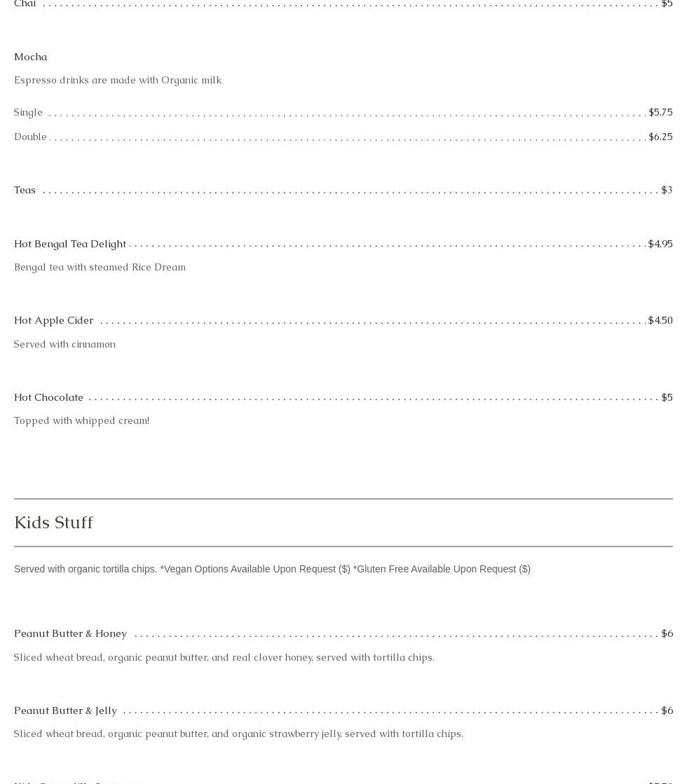Click the Kids Stuff section heading

tap(54, 523)
